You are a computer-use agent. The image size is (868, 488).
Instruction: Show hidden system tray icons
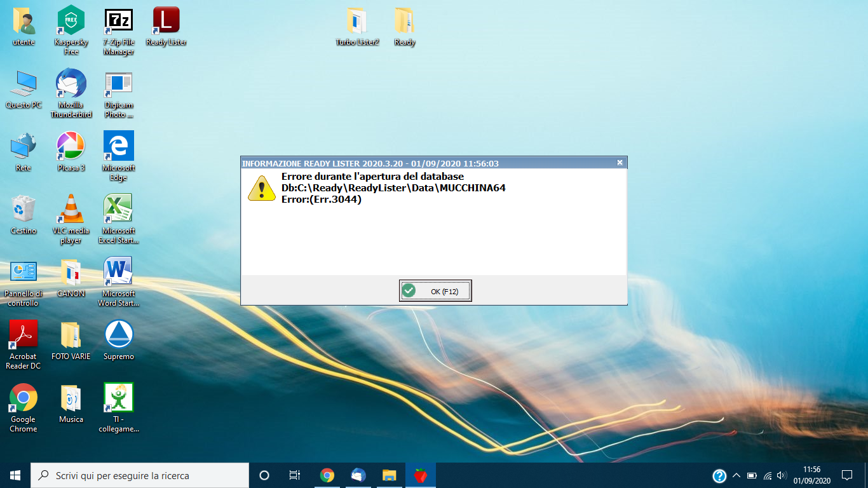[736, 475]
